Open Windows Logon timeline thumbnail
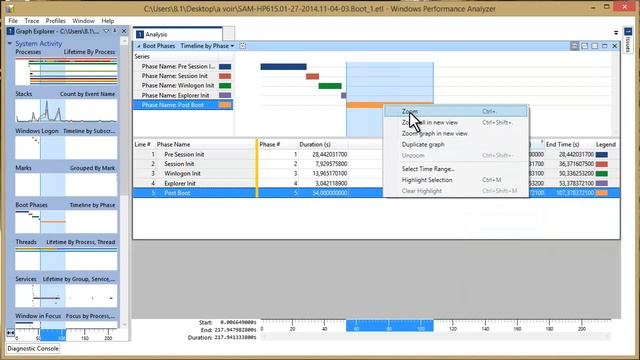Image resolution: width=640 pixels, height=360 pixels. [66, 147]
